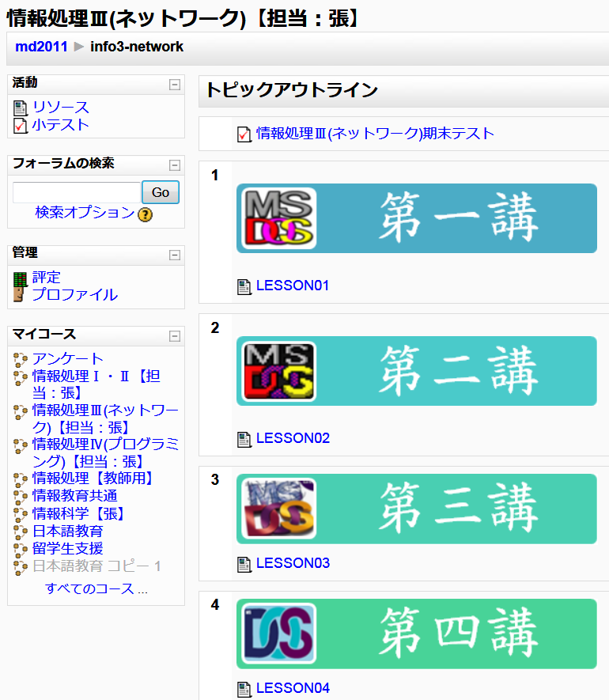Screen dimensions: 609x700
Task: Click the DOS logo in 第四講 banner
Action: coord(279,634)
